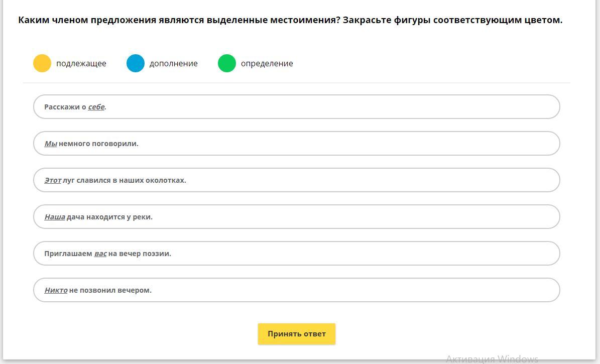Pick the blue дополнение color circle
600x364 pixels.
136,64
